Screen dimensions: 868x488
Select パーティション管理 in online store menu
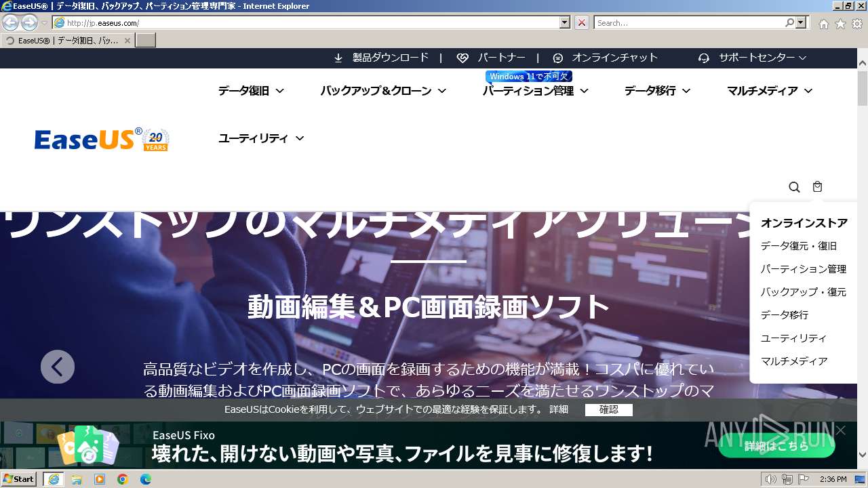[x=804, y=269]
